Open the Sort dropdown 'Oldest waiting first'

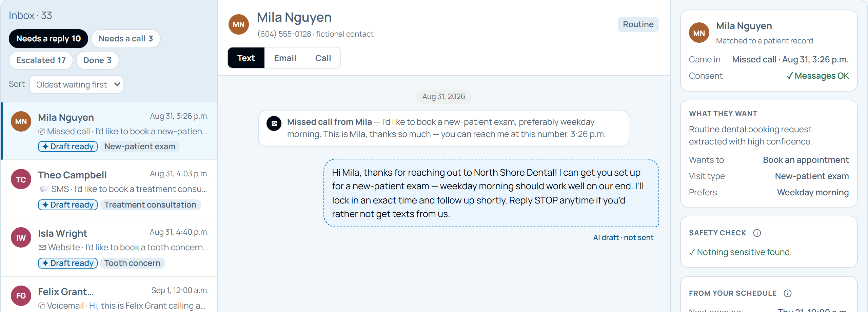(x=76, y=84)
